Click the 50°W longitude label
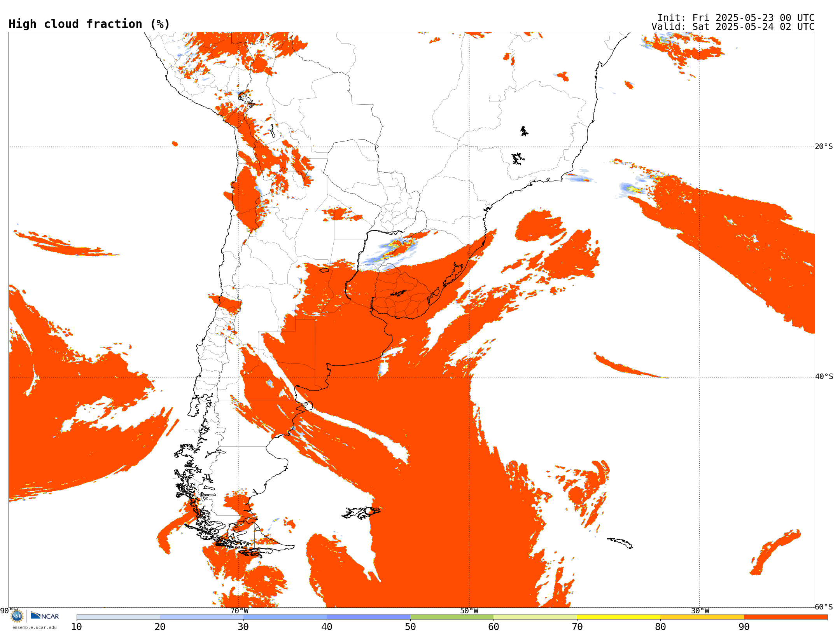Screen dimensions: 840x632 pos(469,611)
